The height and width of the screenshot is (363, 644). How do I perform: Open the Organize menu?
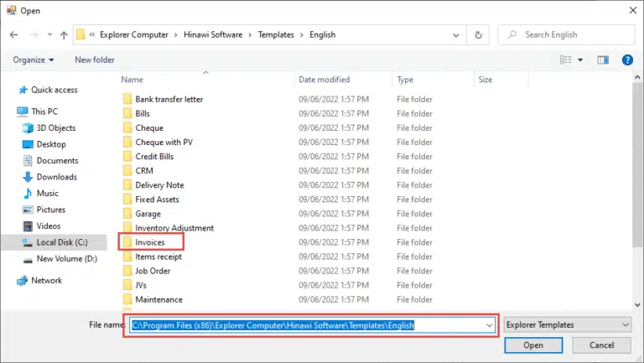point(34,60)
